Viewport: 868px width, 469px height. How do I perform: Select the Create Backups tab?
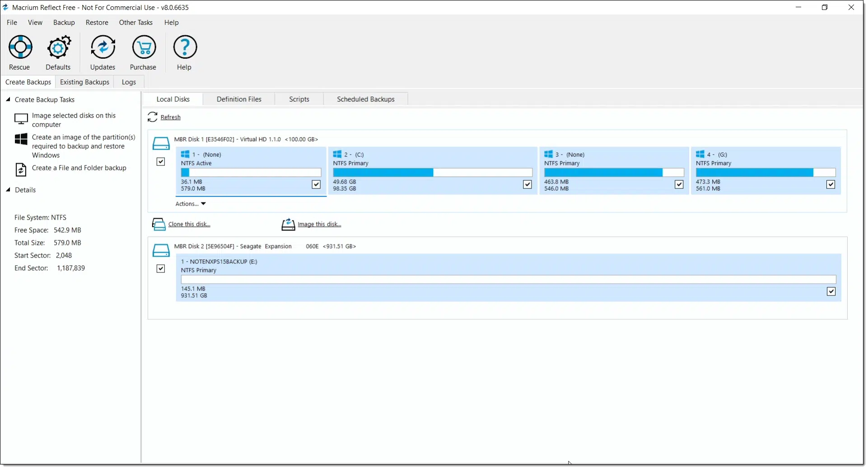[x=28, y=82]
